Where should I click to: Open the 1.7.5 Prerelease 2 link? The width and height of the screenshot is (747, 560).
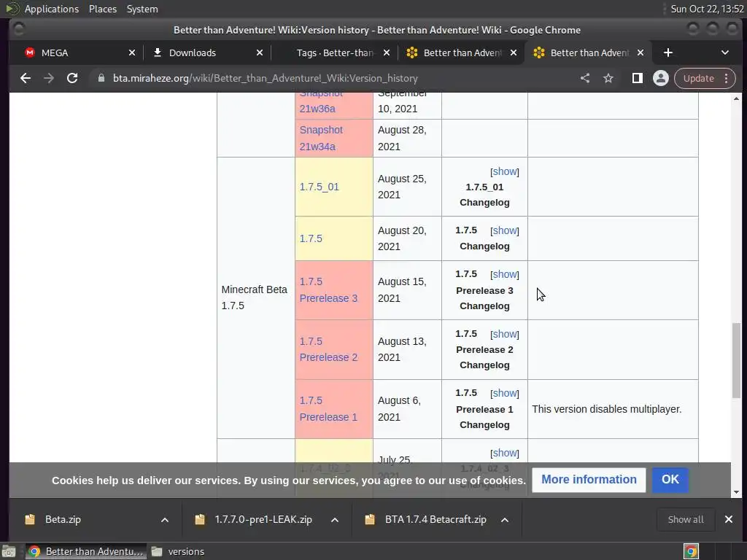pos(328,349)
